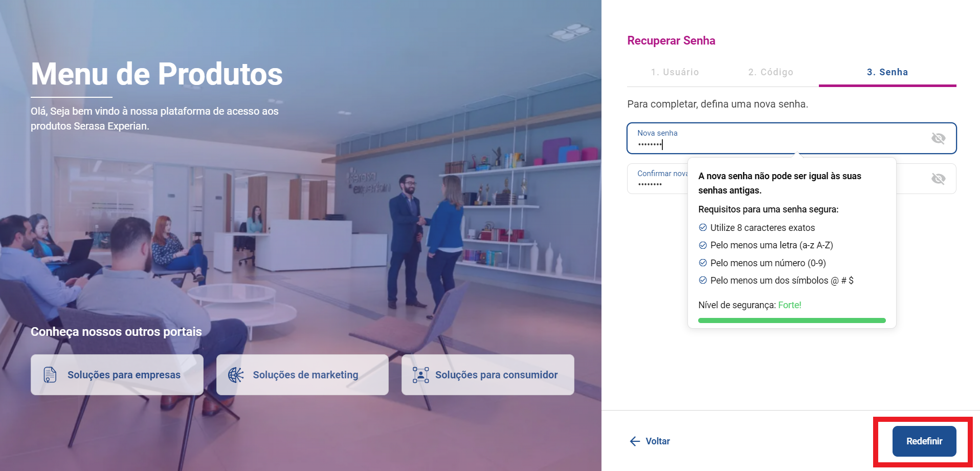Open Soluções para empresas portal
The image size is (980, 471).
(x=117, y=375)
